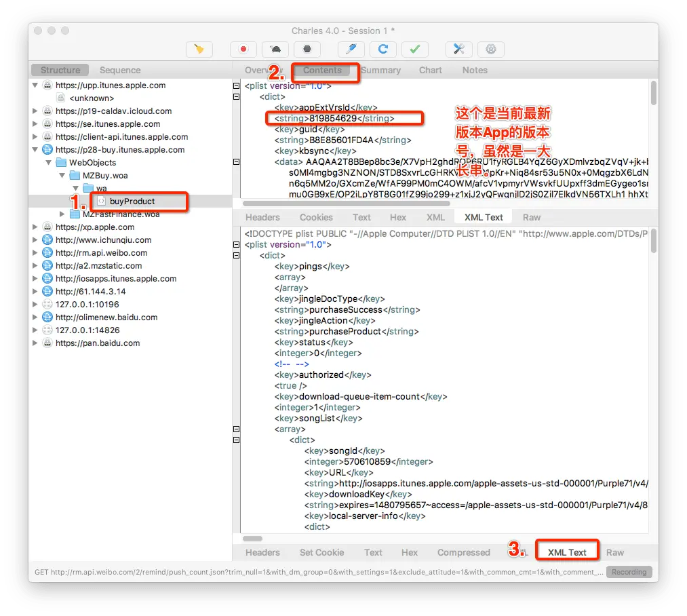Viewport: 687px width, 616px height.
Task: Click status bar GET weibo URL text
Action: click(x=318, y=572)
